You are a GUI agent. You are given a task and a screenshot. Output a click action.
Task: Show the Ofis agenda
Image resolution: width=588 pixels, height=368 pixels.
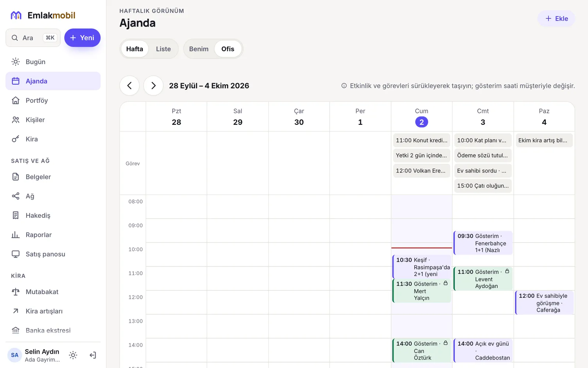click(228, 49)
